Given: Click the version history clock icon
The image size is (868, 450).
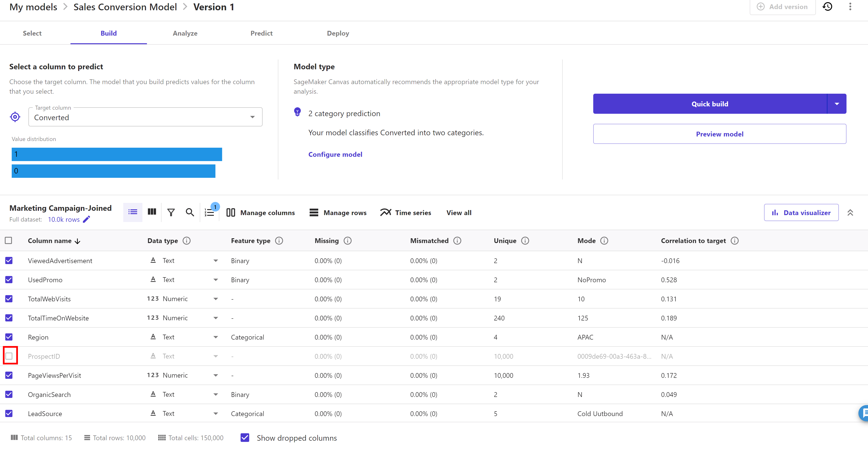Looking at the screenshot, I should click(x=828, y=7).
